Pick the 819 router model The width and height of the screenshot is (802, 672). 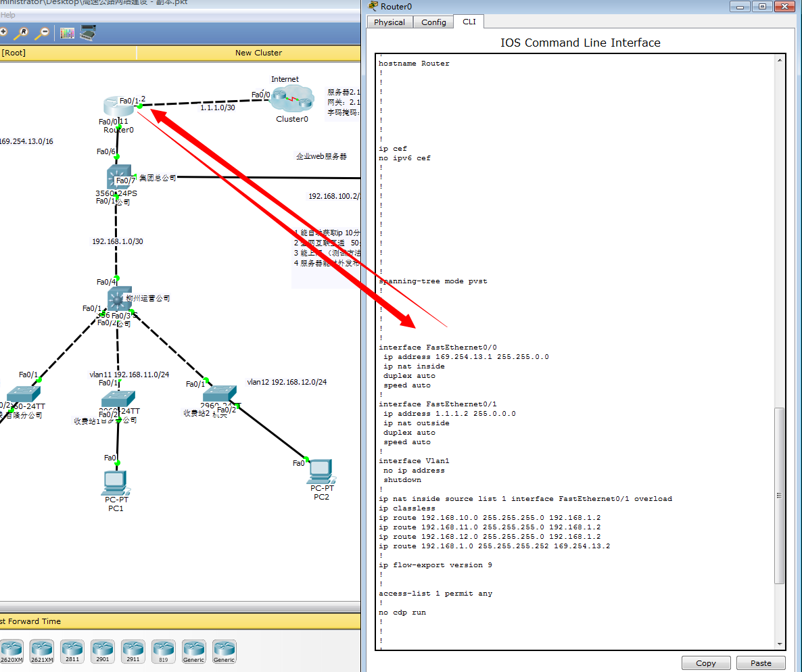coord(164,652)
